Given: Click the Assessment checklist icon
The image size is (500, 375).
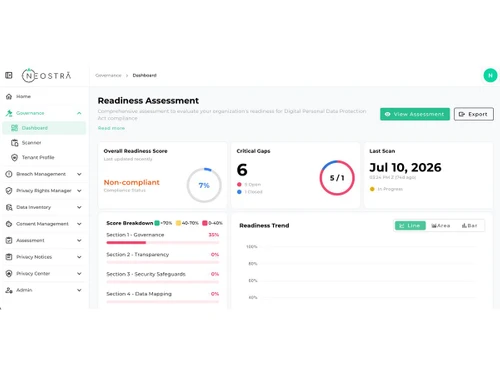Looking at the screenshot, I should (x=9, y=240).
